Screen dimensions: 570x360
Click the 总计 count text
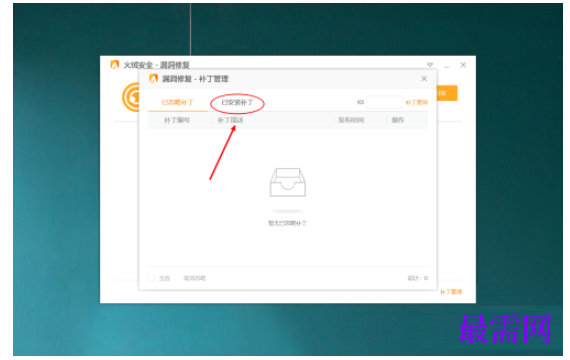click(x=417, y=278)
